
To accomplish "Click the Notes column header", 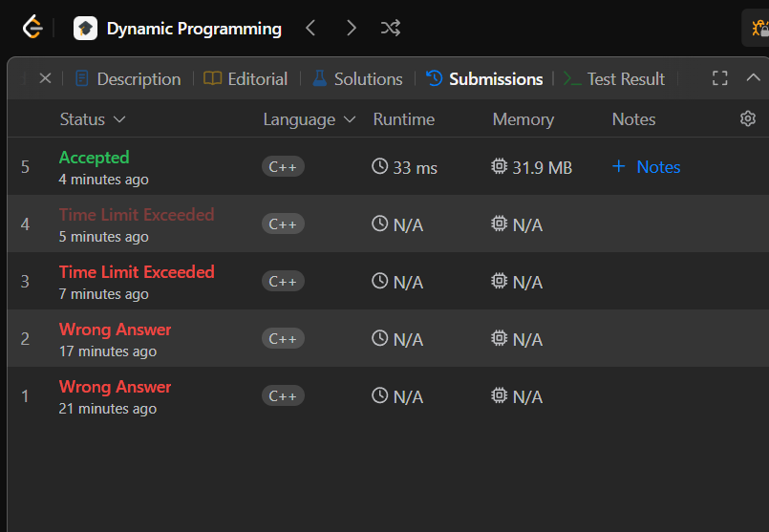I will (x=633, y=119).
